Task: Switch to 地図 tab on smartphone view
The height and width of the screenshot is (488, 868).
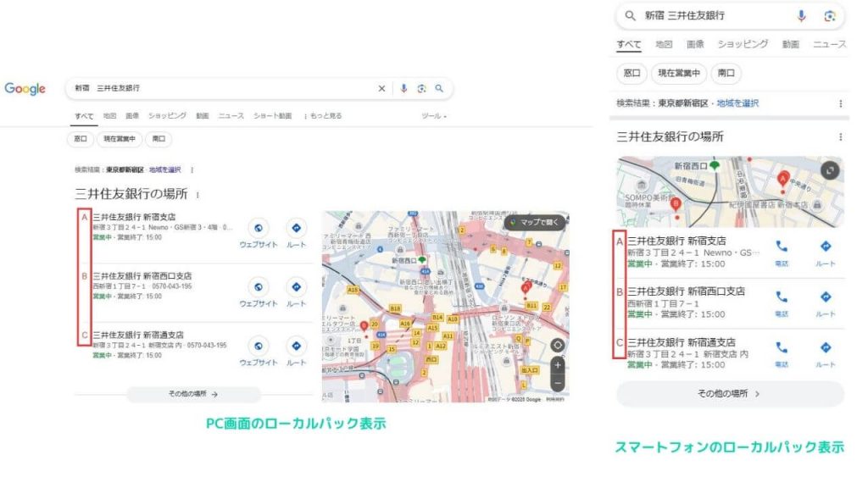Action: click(664, 44)
